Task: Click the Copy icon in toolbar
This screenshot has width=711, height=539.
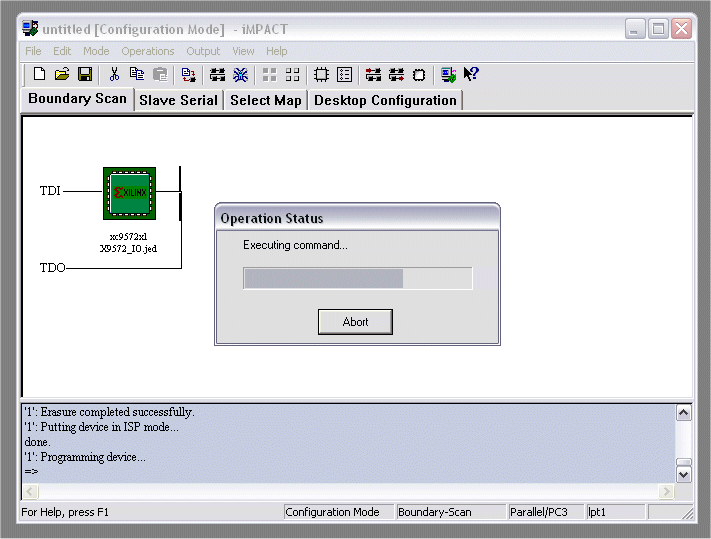Action: tap(137, 74)
